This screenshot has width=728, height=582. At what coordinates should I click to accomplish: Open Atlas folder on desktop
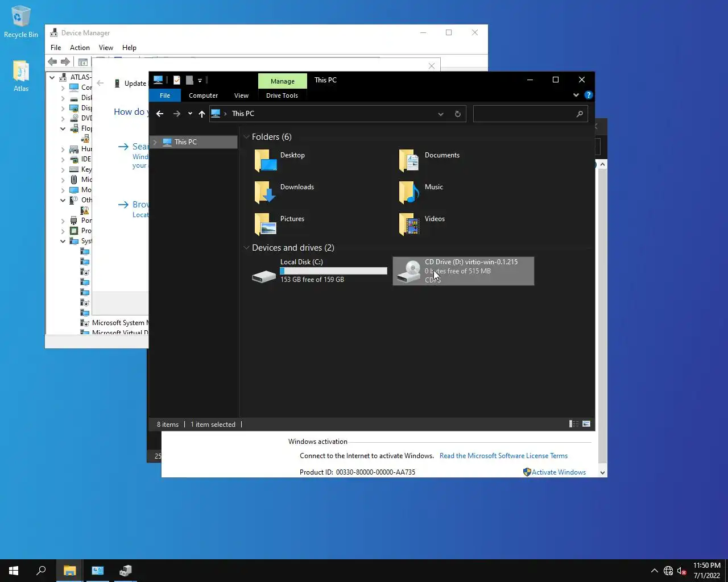21,76
